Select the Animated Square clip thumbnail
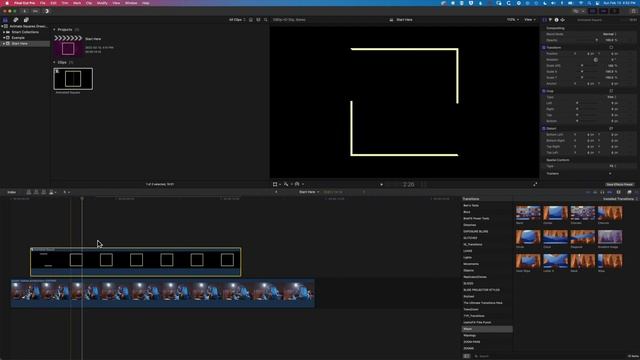 [x=73, y=79]
